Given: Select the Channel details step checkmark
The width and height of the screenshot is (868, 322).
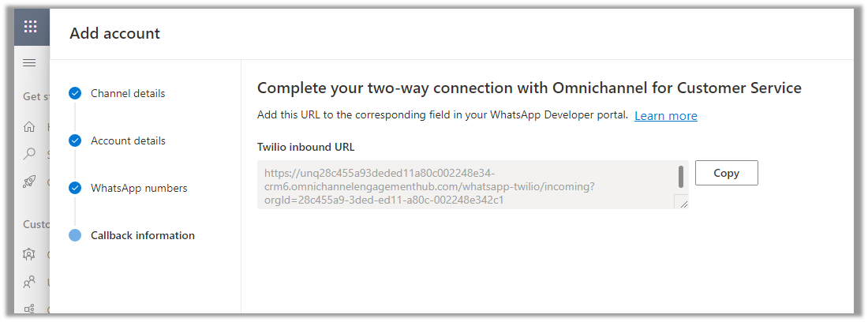Looking at the screenshot, I should coord(75,93).
